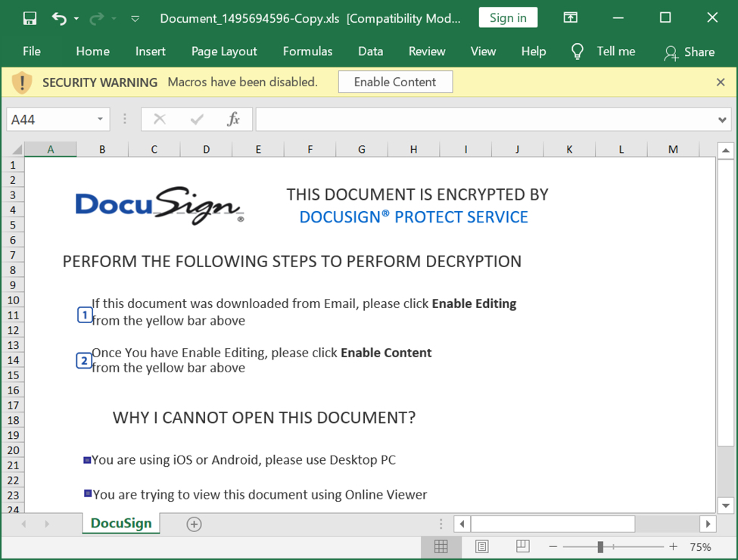Open the Page Layout tab
Viewport: 738px width, 560px height.
point(224,51)
